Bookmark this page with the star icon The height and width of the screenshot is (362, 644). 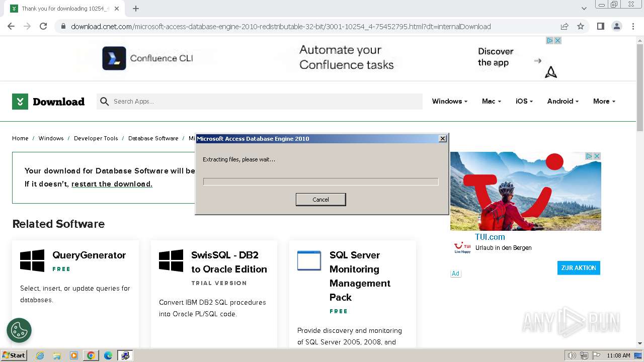tap(581, 26)
